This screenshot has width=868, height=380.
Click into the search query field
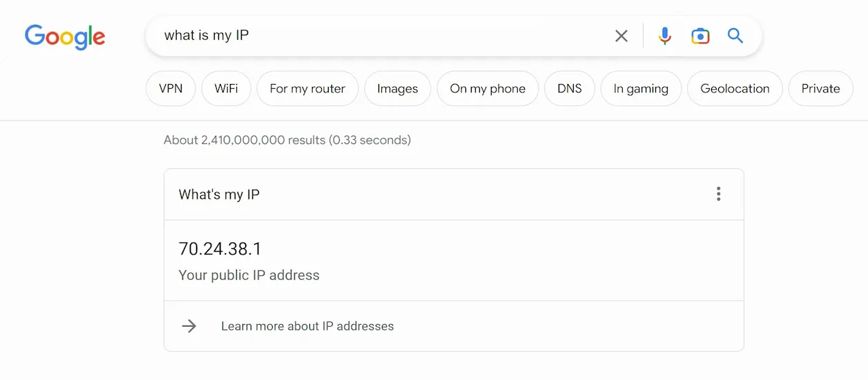coord(383,36)
